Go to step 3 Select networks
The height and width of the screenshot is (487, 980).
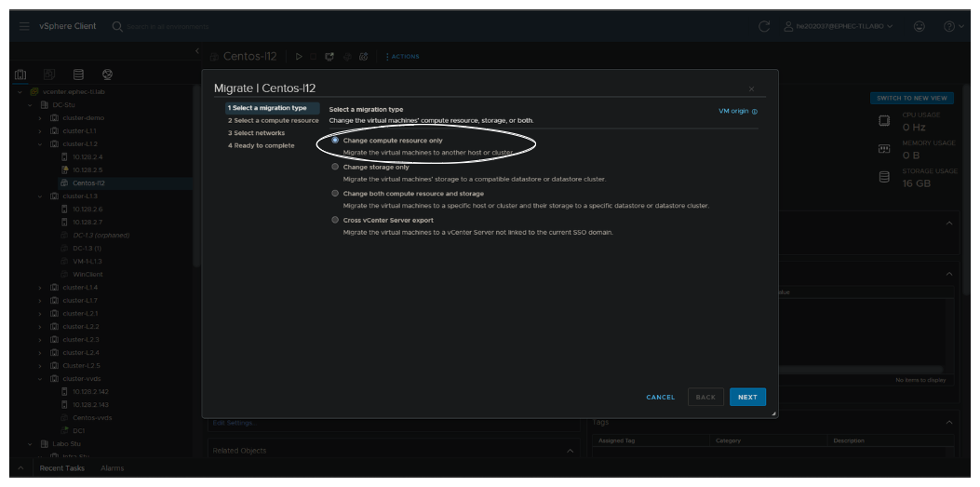point(256,133)
